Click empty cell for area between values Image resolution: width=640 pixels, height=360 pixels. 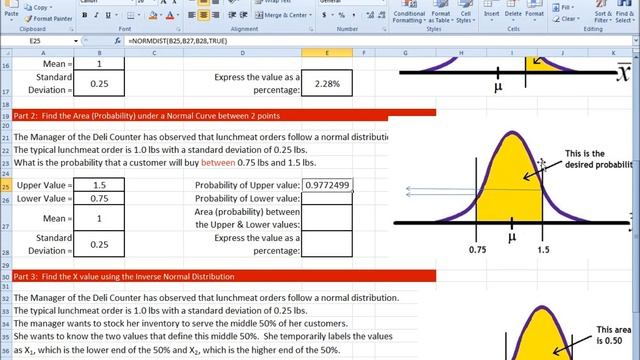coord(327,218)
